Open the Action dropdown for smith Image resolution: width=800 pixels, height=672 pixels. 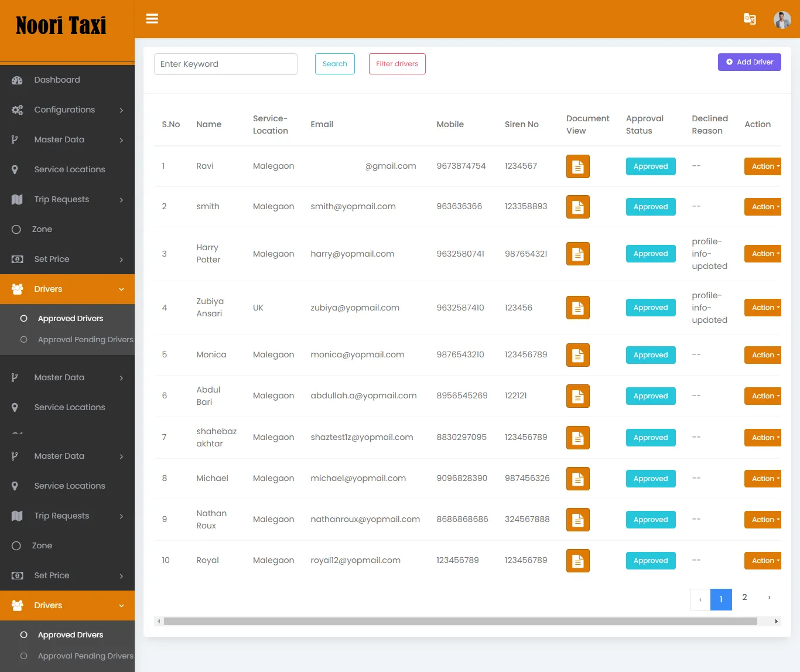point(763,206)
